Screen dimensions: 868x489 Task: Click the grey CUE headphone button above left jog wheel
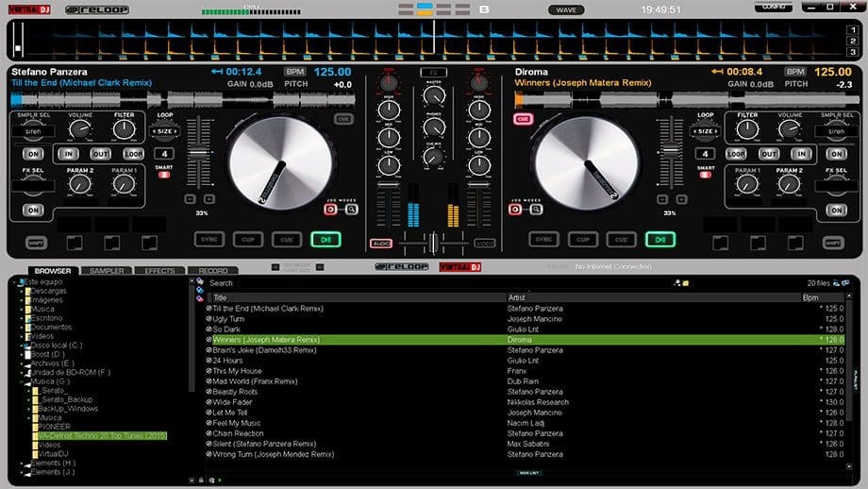click(343, 119)
